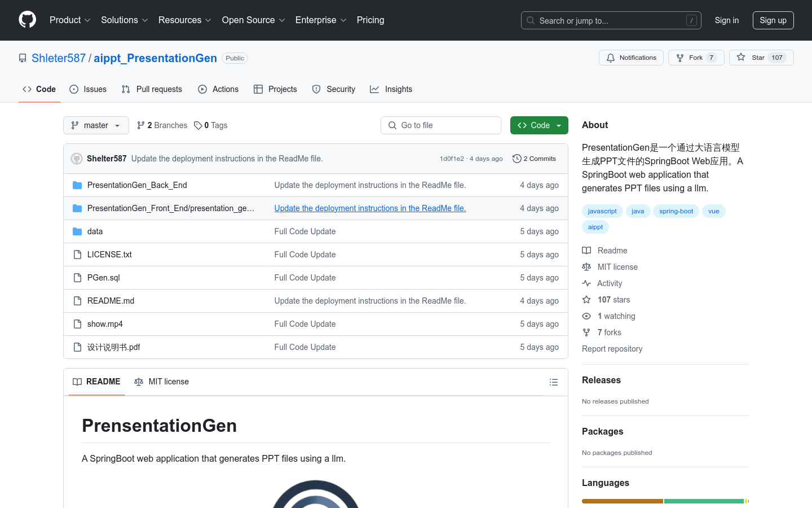Click the orange Java segment of languages bar
This screenshot has height=508, width=812.
pos(623,501)
